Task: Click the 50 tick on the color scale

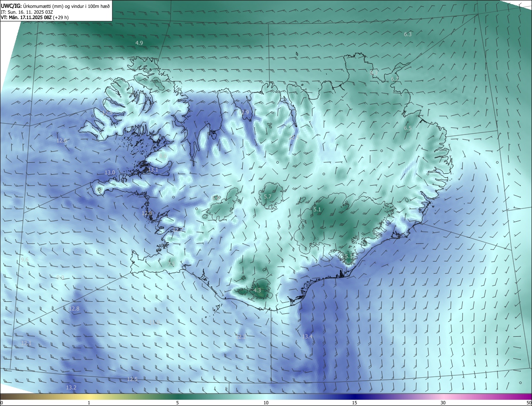Action: tap(528, 403)
